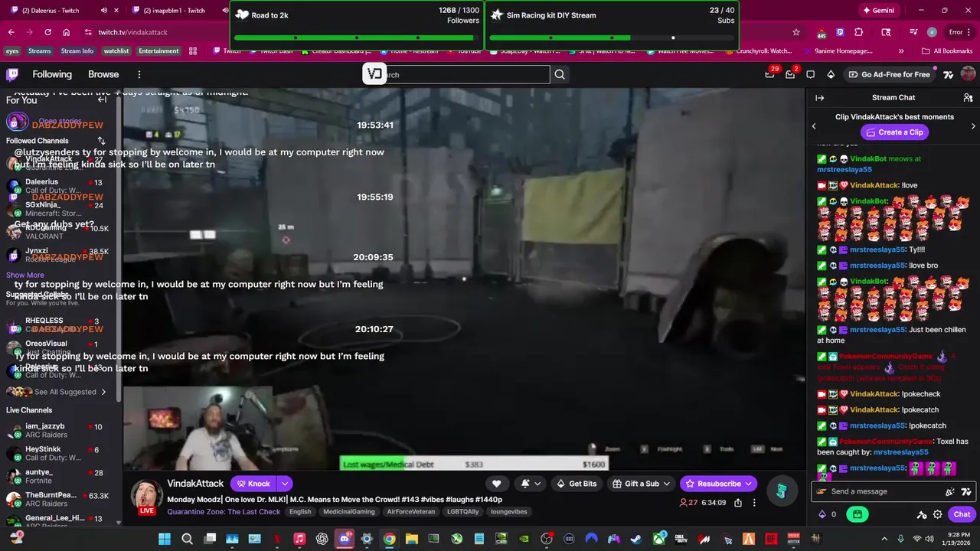Open Jynxzi followed channel
Screen dimensions: 980x551
pyautogui.click(x=58, y=255)
